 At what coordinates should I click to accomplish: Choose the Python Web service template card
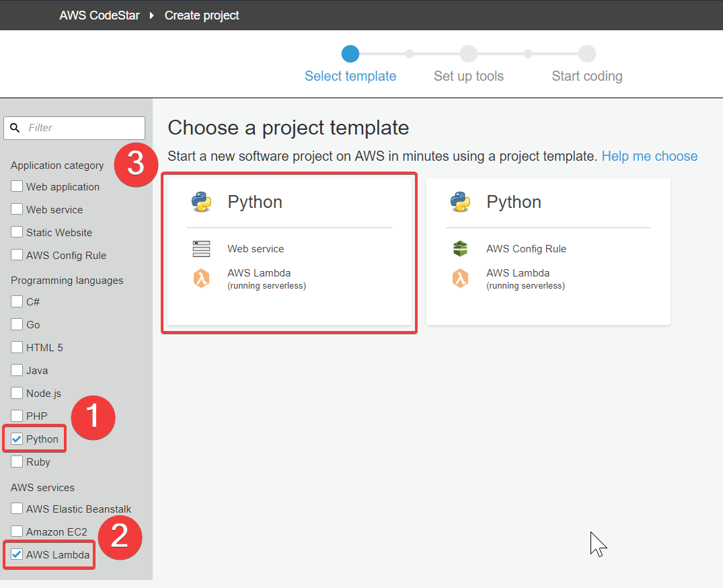(289, 252)
